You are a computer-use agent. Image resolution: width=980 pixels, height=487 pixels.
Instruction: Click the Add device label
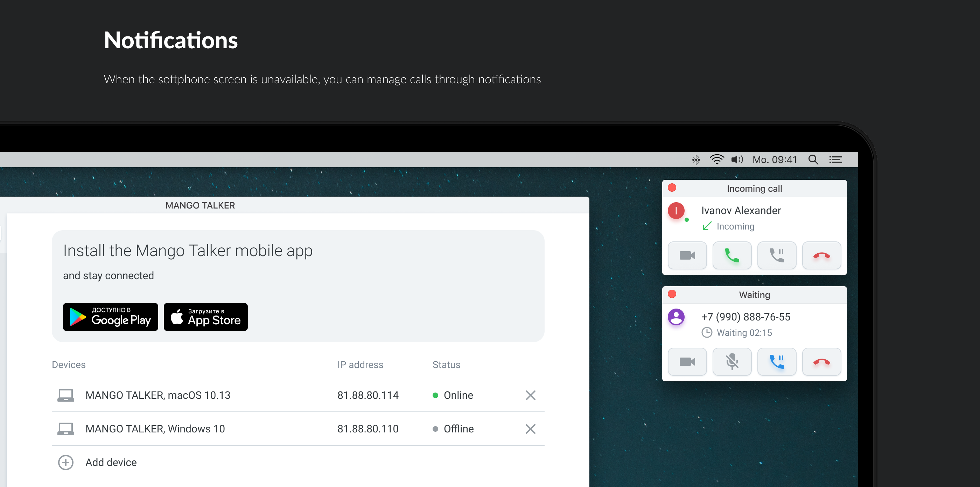(111, 463)
